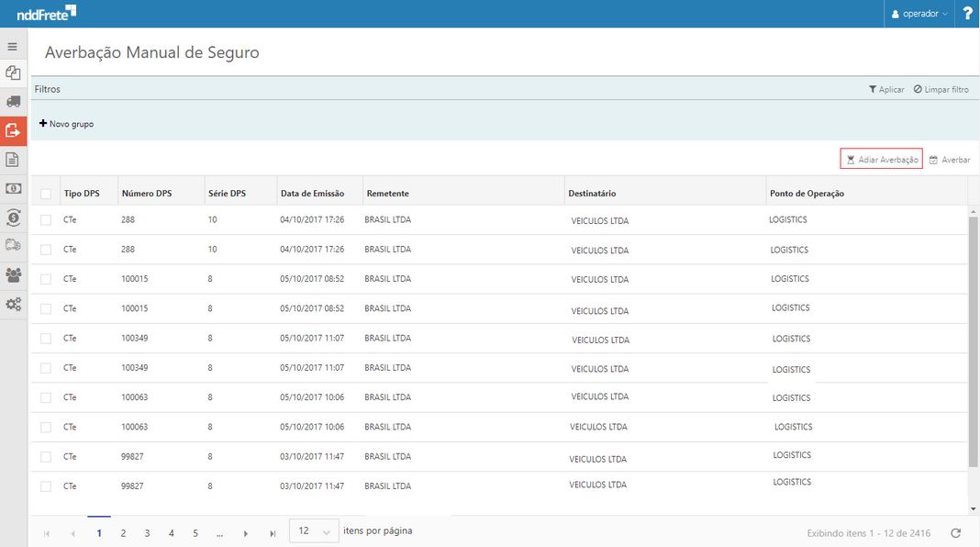Viewport: 980px width, 547px height.
Task: Go to page 3 in the pagination
Action: 147,533
